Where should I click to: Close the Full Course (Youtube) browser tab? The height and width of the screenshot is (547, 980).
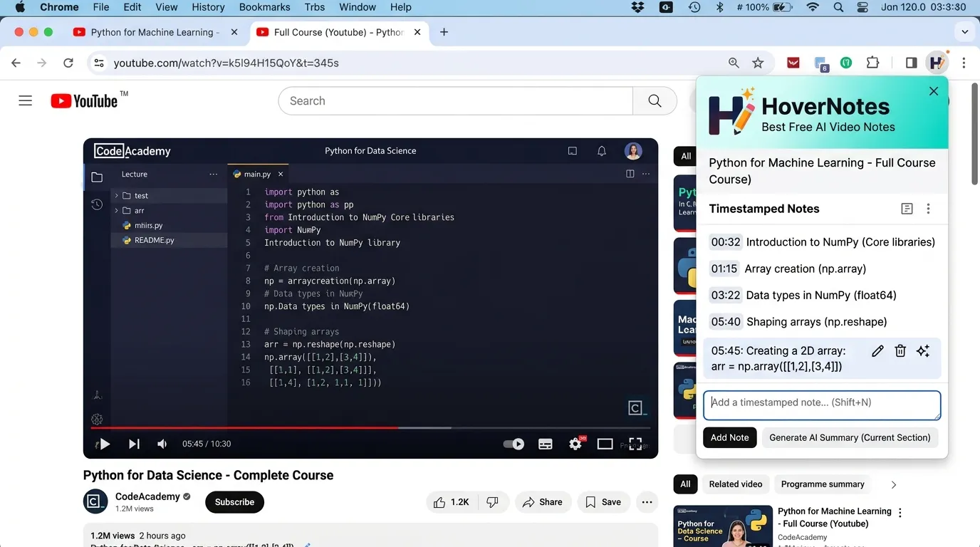[x=417, y=32]
